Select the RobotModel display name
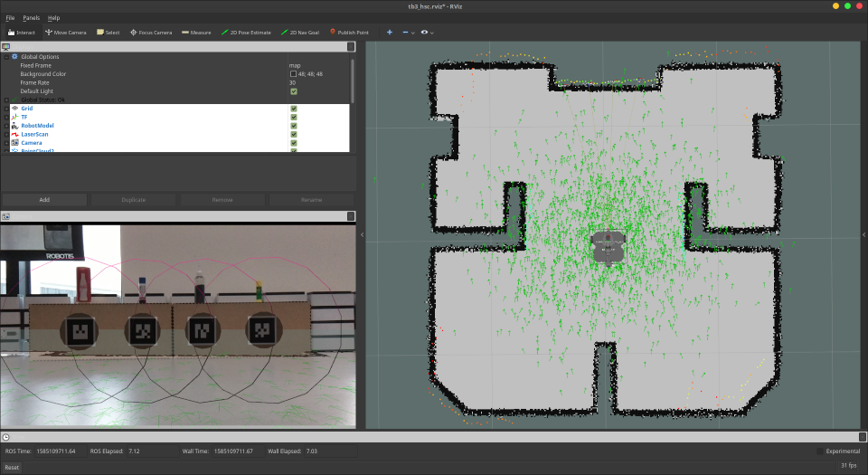This screenshot has width=868, height=475. coord(37,126)
